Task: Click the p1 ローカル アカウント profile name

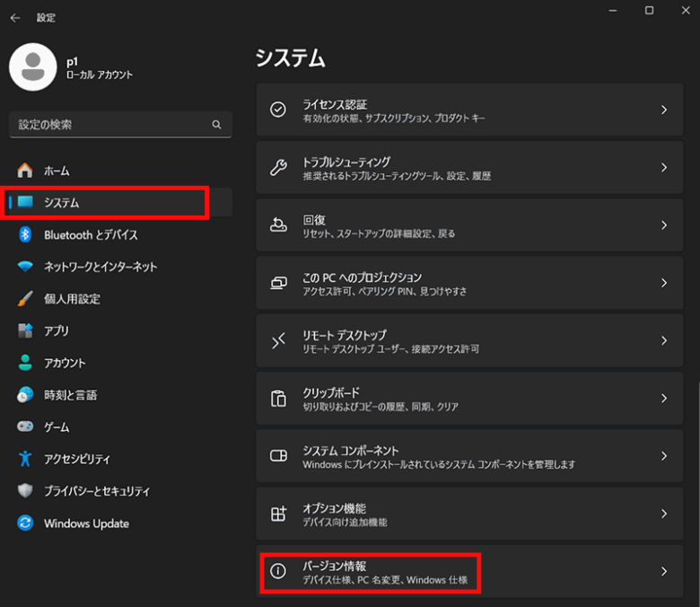Action: 100,68
